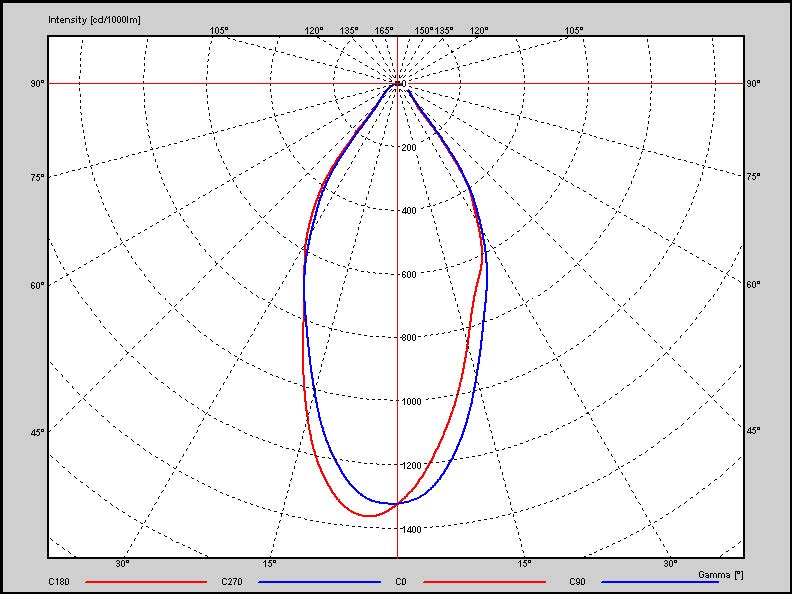The image size is (792, 594).
Task: Click the 90° label on right axis
Action: [x=753, y=83]
